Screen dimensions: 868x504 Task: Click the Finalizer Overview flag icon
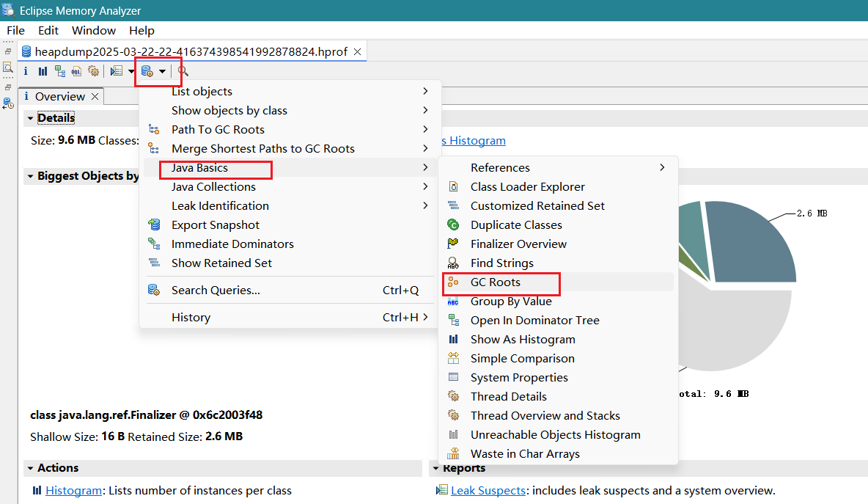pyautogui.click(x=453, y=244)
